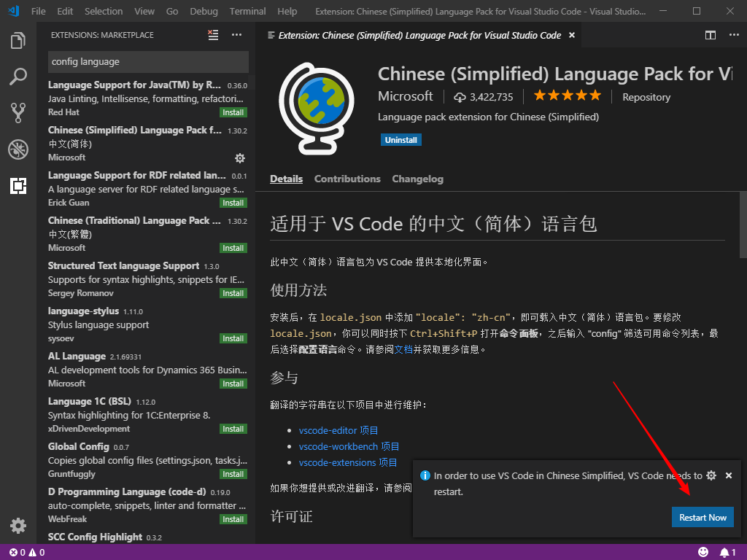
Task: Click the five-star rating
Action: [x=568, y=96]
